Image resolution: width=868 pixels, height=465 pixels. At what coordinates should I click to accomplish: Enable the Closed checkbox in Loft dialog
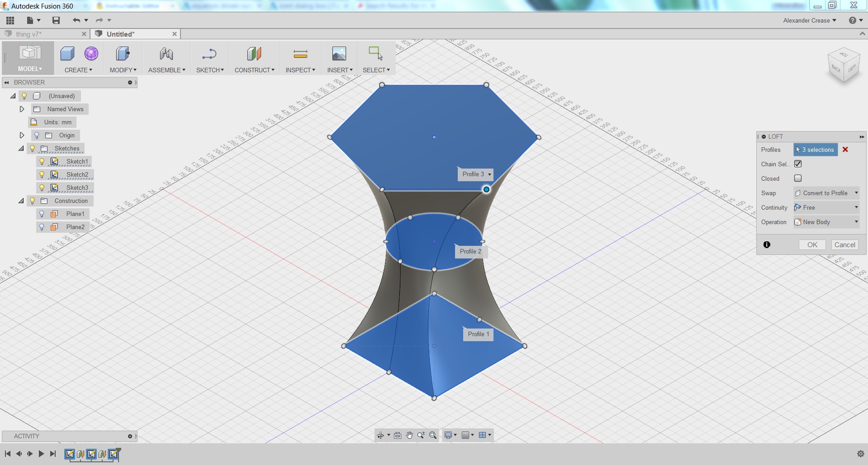[x=797, y=178]
